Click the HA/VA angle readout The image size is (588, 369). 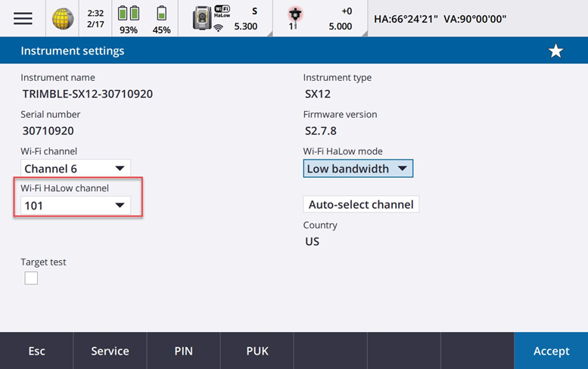click(440, 18)
